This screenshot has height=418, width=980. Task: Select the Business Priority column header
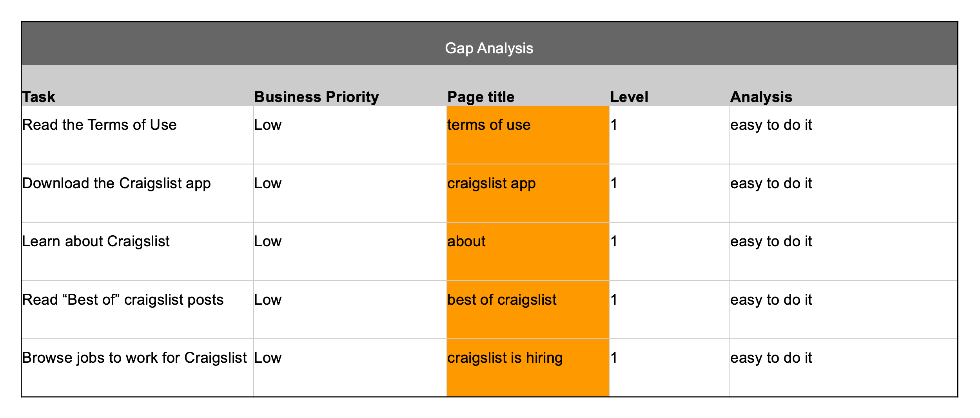coord(316,97)
